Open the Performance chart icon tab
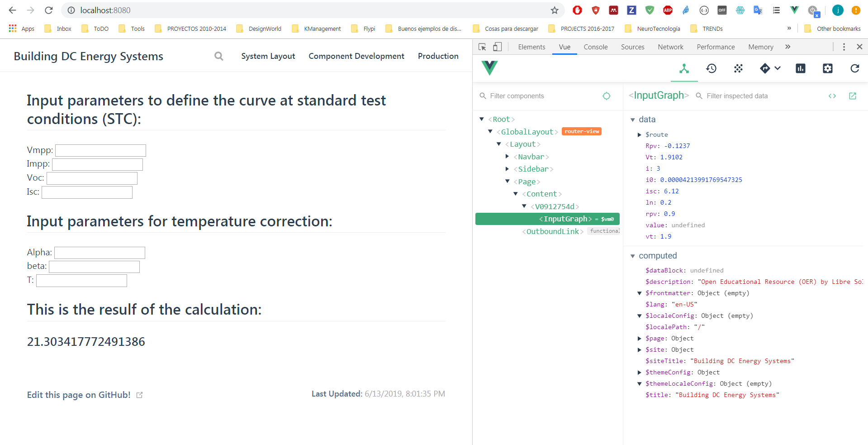The image size is (868, 445). pos(801,68)
